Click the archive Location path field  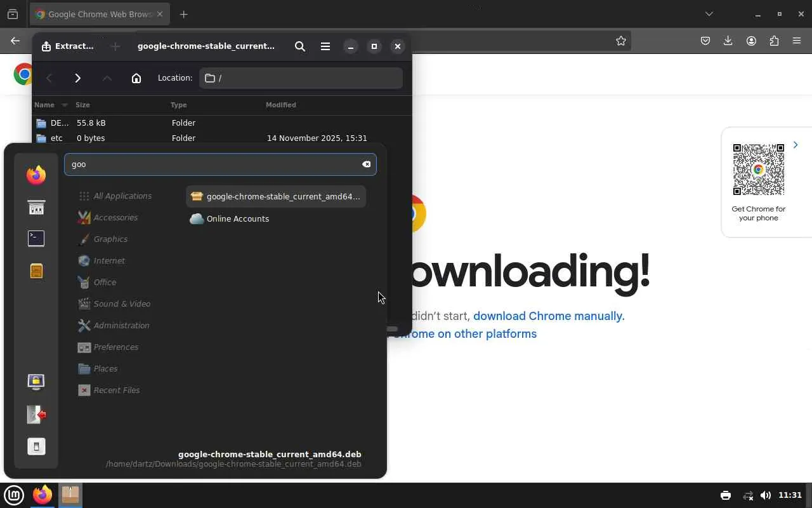pos(301,78)
